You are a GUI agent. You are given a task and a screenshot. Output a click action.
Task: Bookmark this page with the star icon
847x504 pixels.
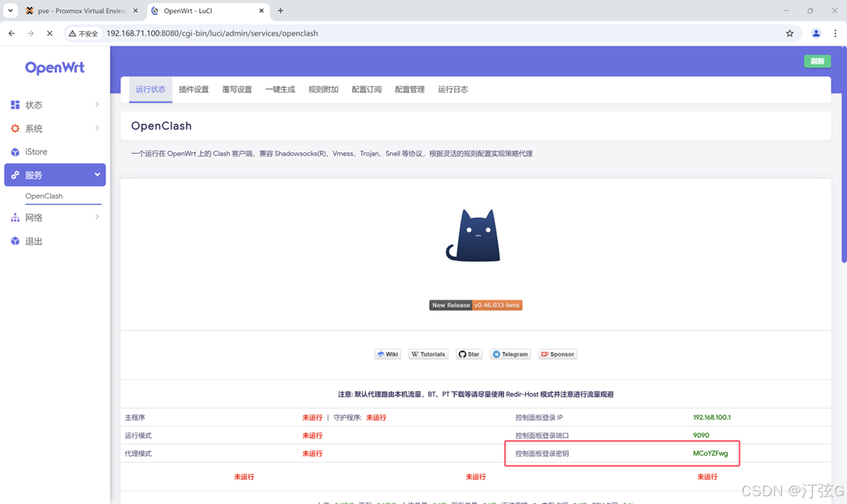(789, 33)
